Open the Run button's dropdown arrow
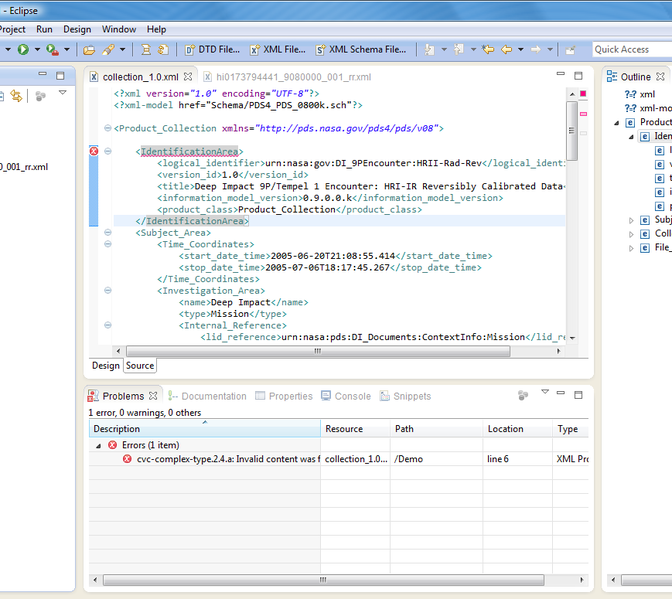The width and height of the screenshot is (672, 599). [37, 50]
